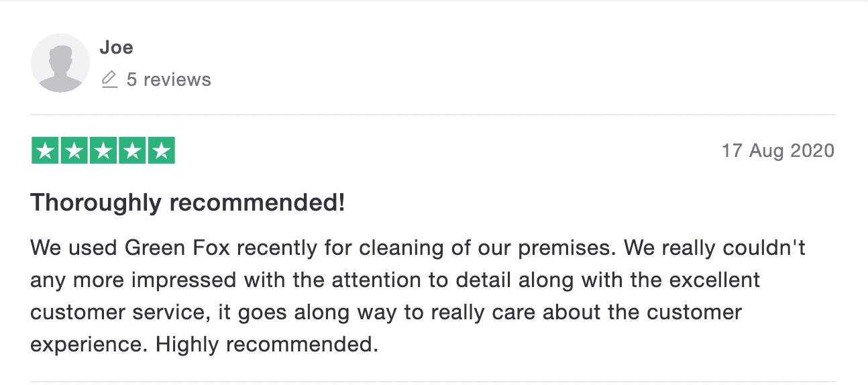Click the fifth green star
The width and height of the screenshot is (868, 385).
pyautogui.click(x=161, y=151)
